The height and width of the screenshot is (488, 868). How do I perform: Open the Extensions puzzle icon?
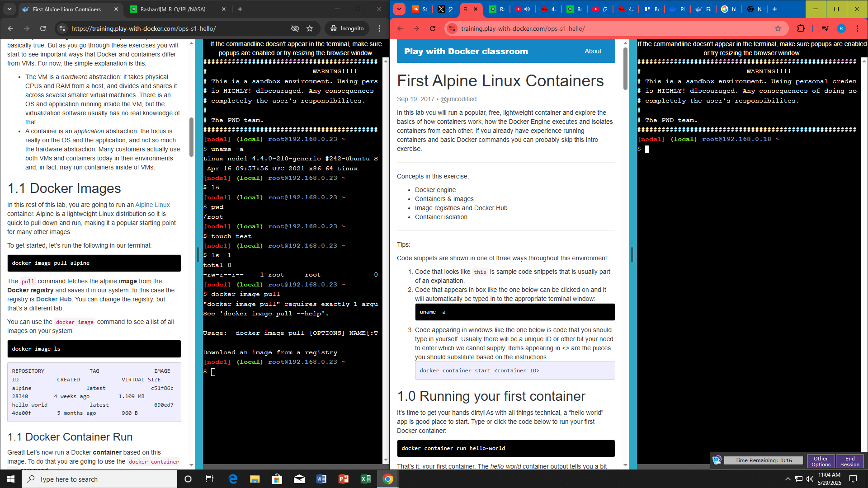pos(801,28)
